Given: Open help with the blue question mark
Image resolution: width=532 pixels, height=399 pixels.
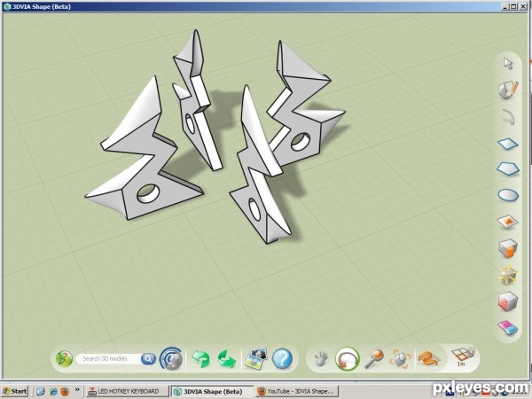Looking at the screenshot, I should pyautogui.click(x=282, y=358).
